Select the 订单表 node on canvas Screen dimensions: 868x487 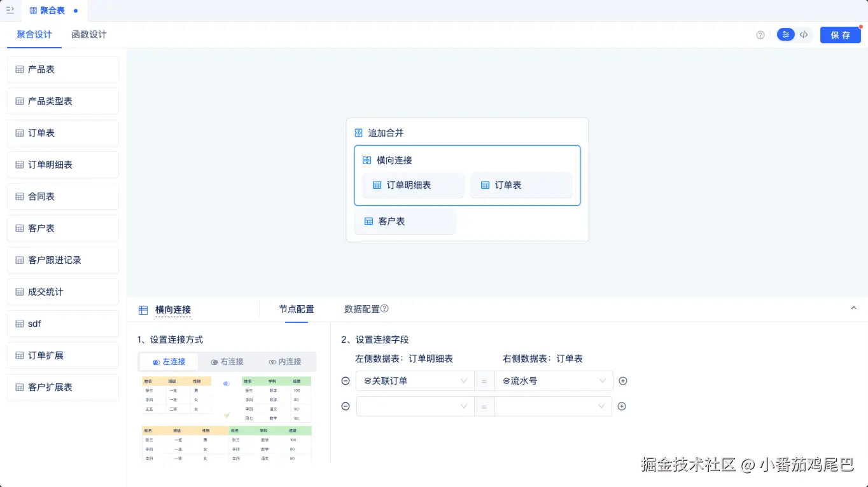pos(521,185)
